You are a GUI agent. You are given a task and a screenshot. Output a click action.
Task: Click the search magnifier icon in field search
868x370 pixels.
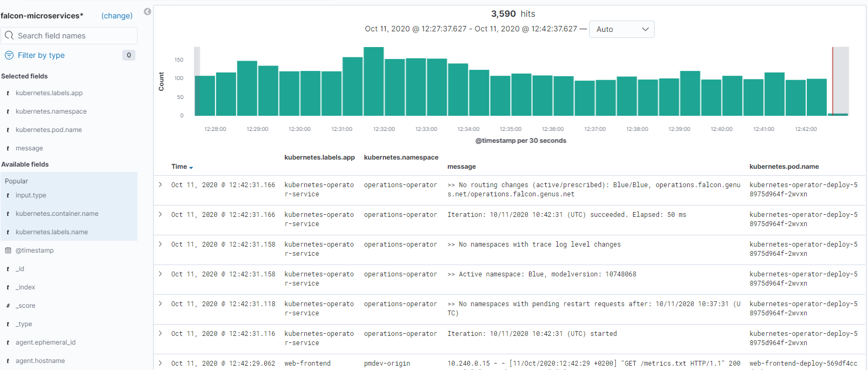coord(9,36)
